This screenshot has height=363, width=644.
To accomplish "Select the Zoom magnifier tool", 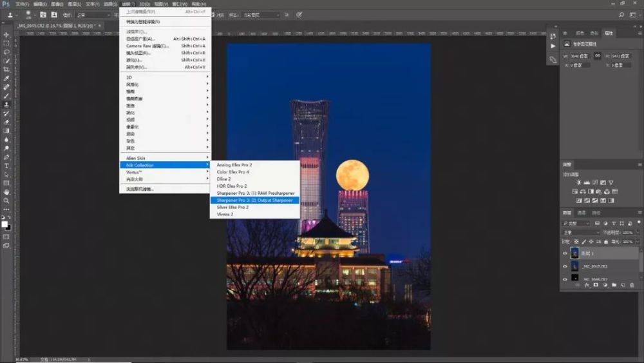I will (x=6, y=201).
